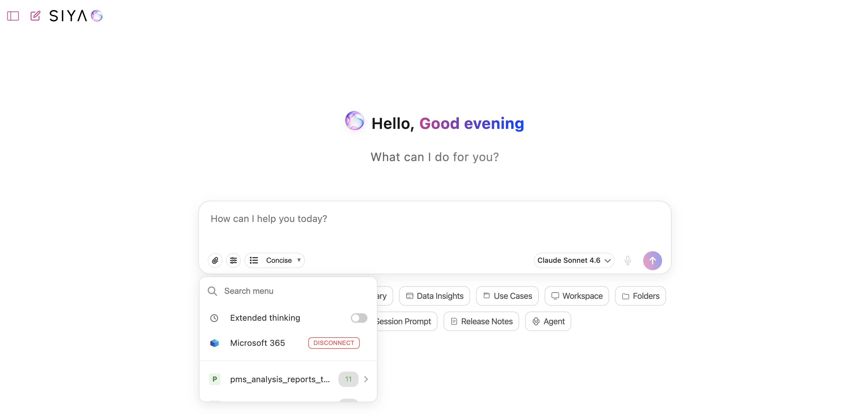Click the paperclip attachment icon

215,260
